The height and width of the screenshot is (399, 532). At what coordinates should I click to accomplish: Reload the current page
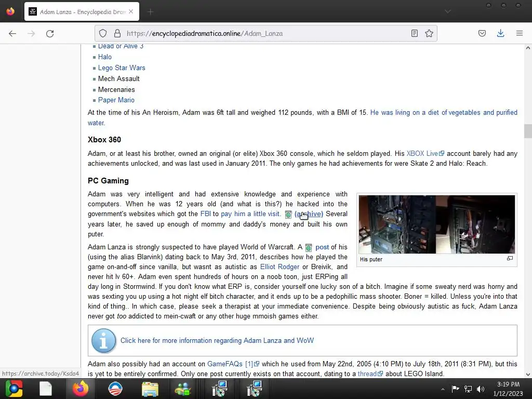coord(50,33)
